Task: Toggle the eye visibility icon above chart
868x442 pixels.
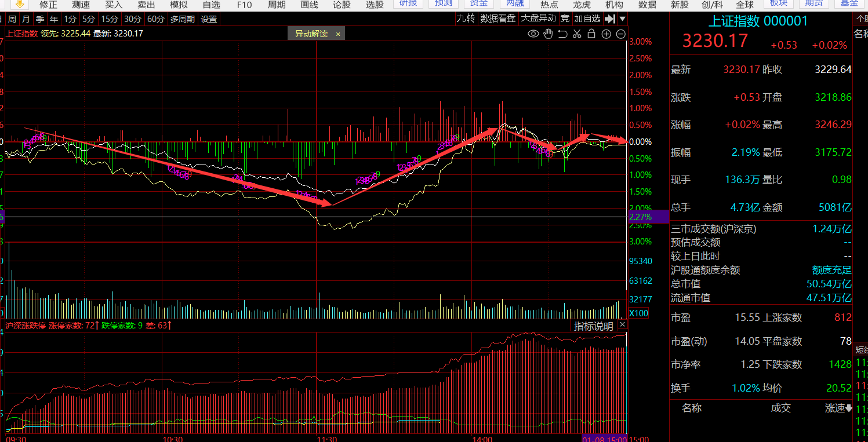Action: coord(533,34)
